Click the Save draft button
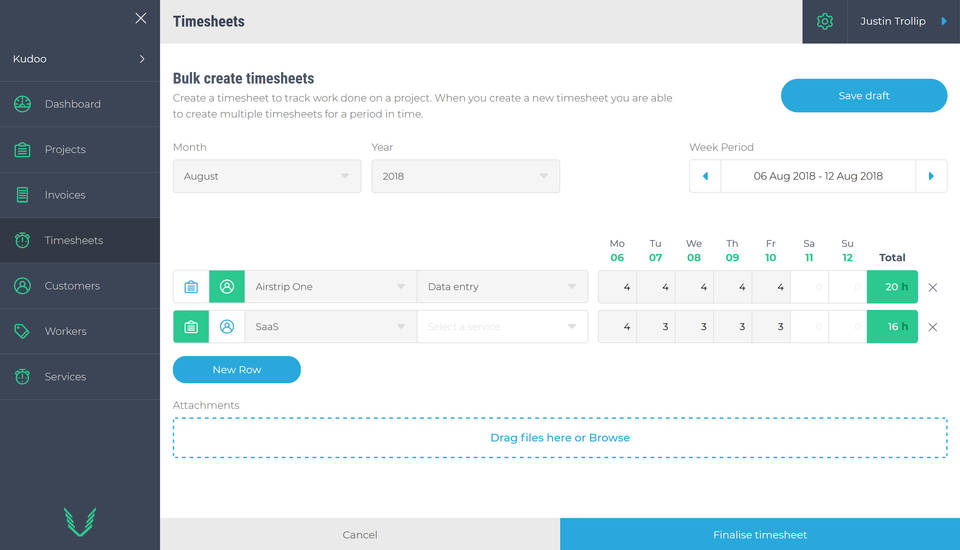The image size is (960, 550). coord(863,96)
